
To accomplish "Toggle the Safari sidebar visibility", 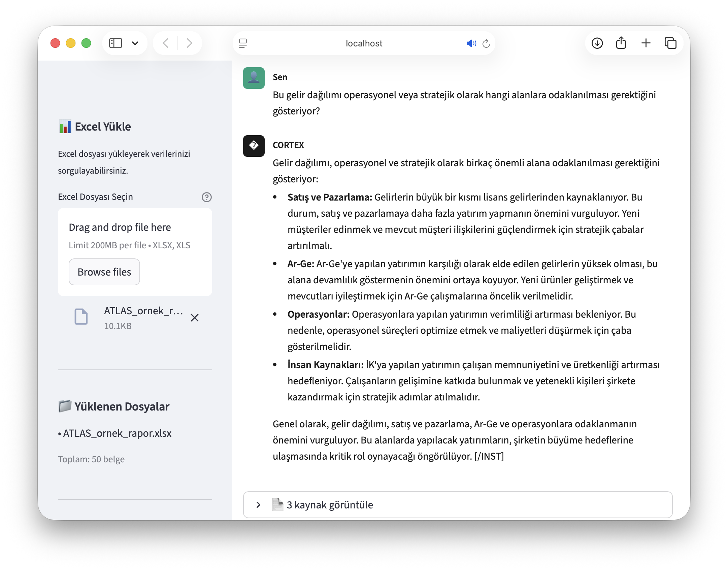I will 115,43.
